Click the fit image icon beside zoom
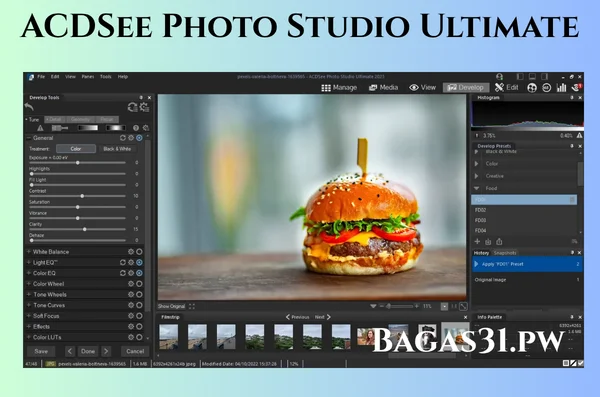Screen dimensions: 600x397 pyautogui.click(x=463, y=306)
